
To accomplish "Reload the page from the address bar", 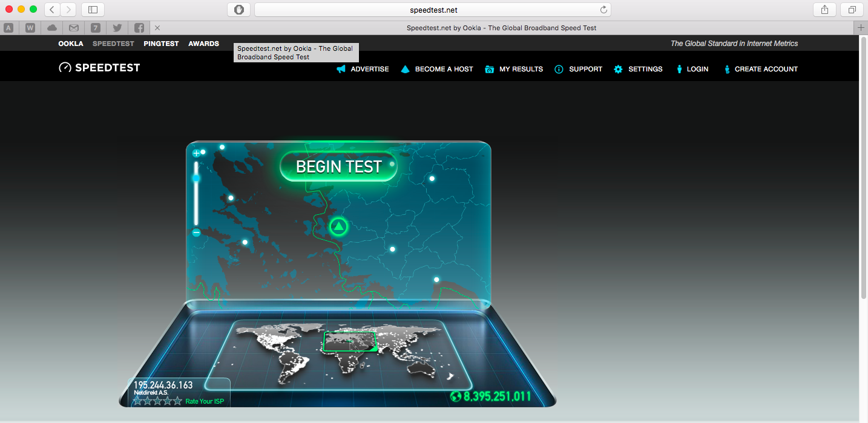I will coord(603,10).
